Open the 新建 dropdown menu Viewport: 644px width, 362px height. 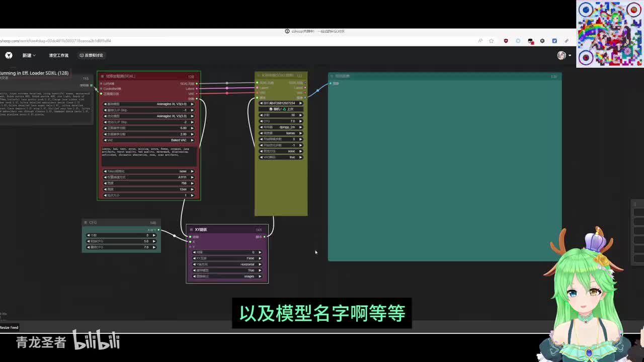pos(29,55)
